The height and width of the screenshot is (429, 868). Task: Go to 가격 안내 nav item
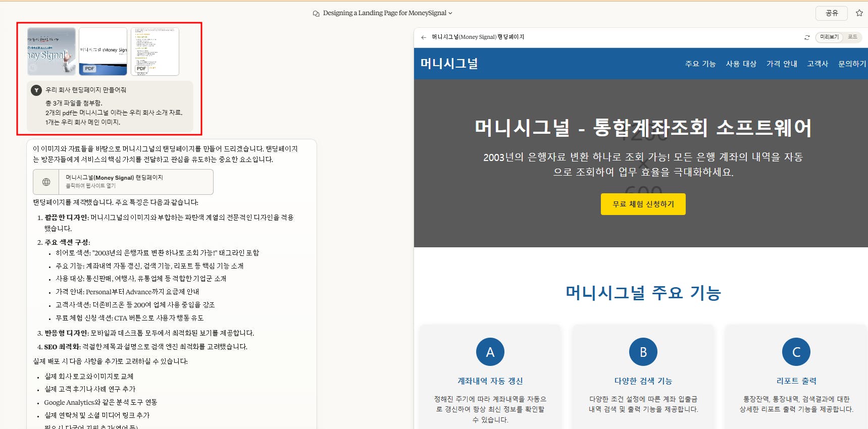782,64
